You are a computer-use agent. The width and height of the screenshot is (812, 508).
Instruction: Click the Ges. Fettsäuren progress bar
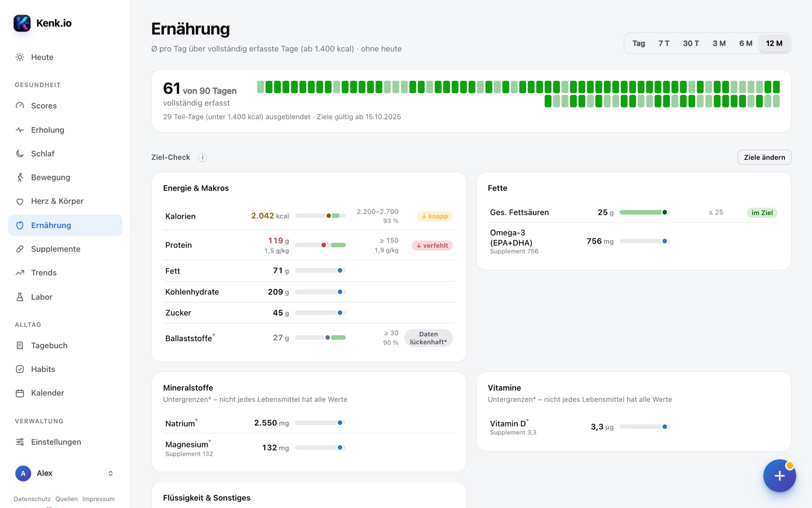[x=645, y=212]
